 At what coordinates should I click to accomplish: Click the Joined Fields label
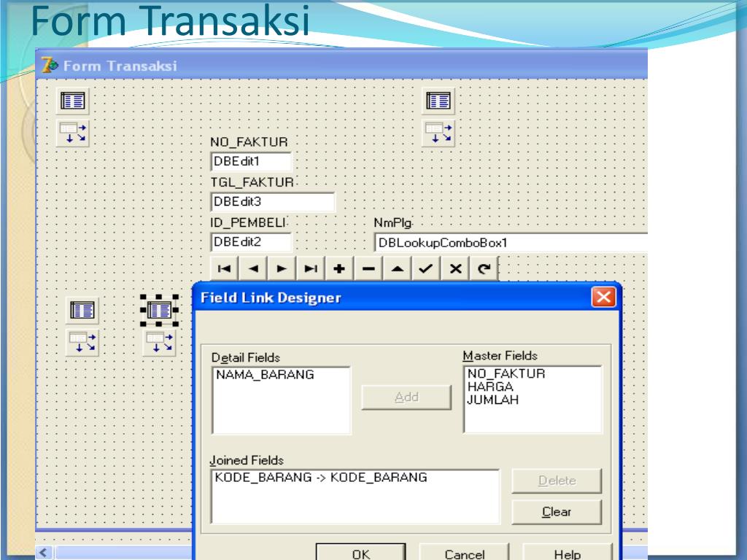coord(247,461)
